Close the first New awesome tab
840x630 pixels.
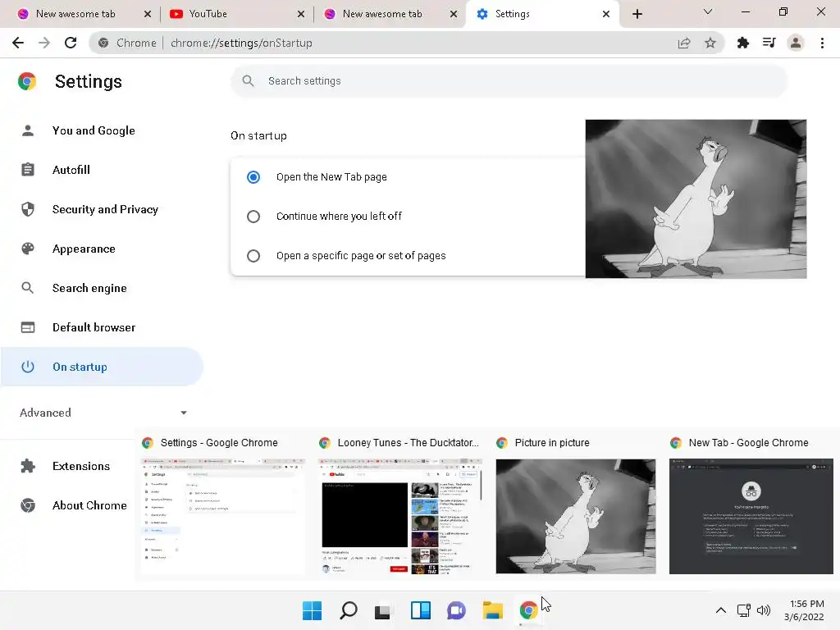(x=148, y=14)
